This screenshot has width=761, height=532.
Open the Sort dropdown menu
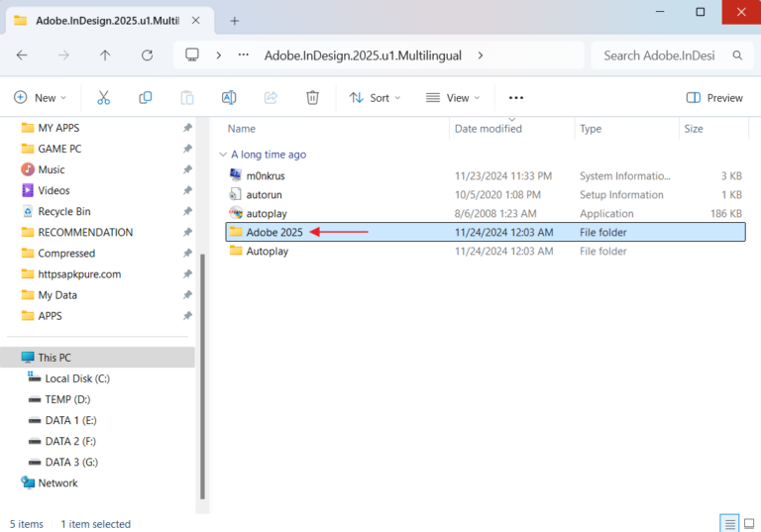click(x=375, y=98)
